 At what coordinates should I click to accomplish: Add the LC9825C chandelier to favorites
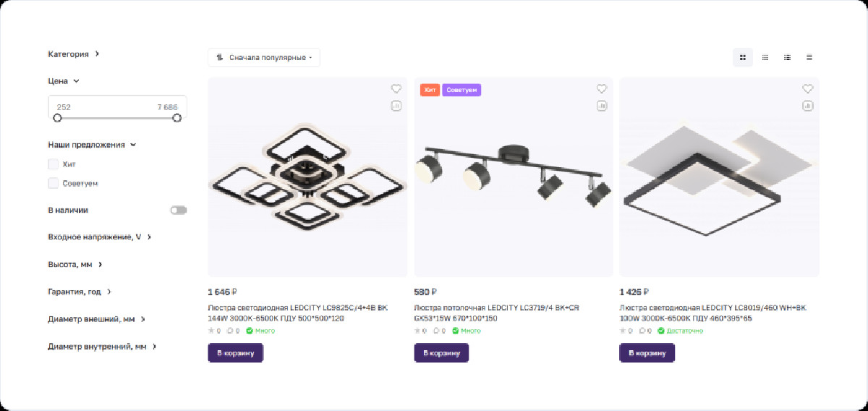click(396, 89)
